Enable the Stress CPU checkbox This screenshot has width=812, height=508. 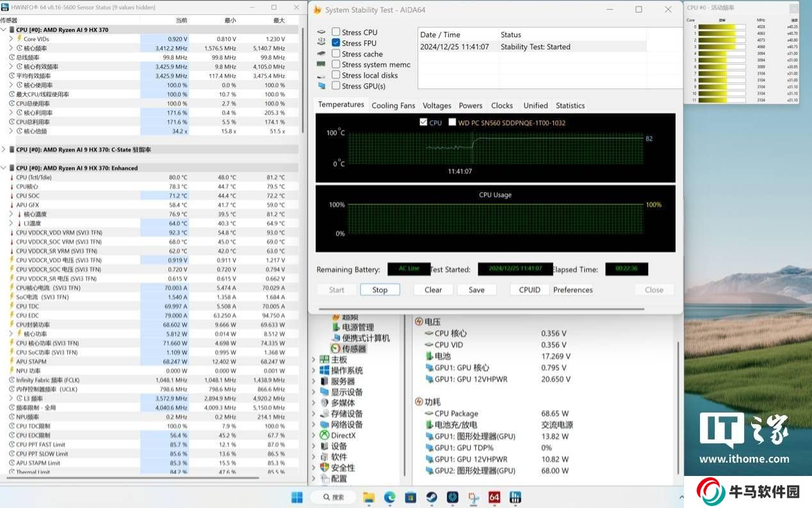[x=336, y=32]
